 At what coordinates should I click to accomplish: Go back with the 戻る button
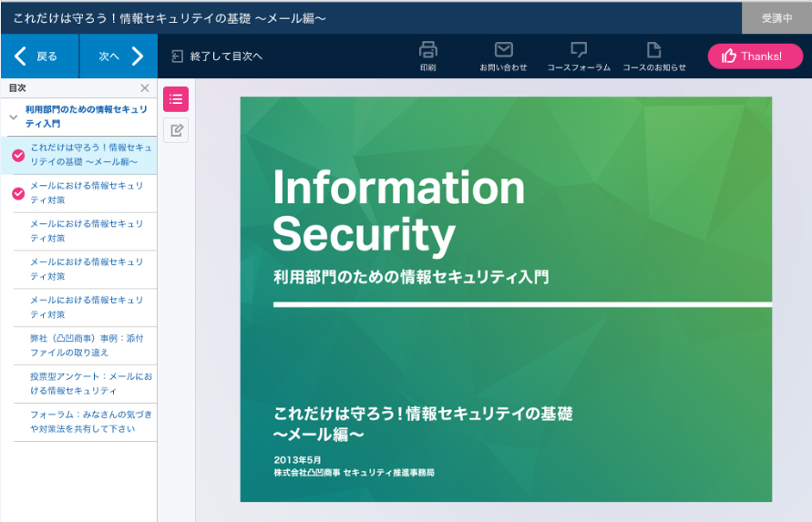[x=39, y=56]
